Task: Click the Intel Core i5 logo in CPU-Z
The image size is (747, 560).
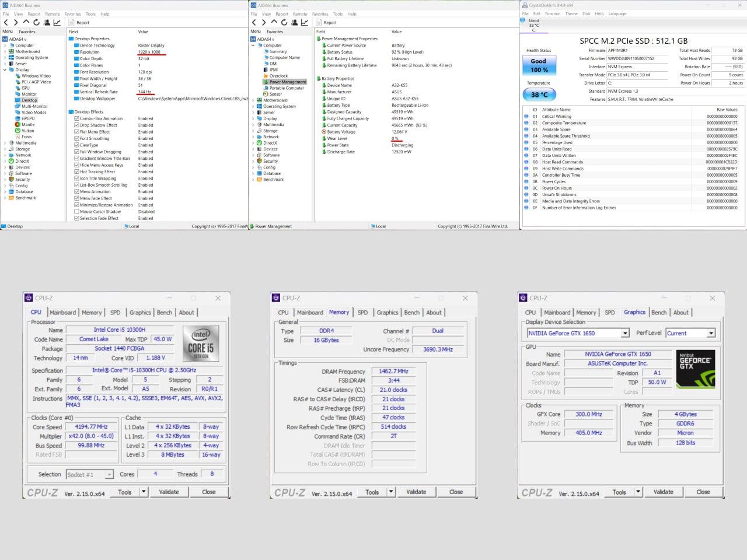Action: tap(200, 342)
